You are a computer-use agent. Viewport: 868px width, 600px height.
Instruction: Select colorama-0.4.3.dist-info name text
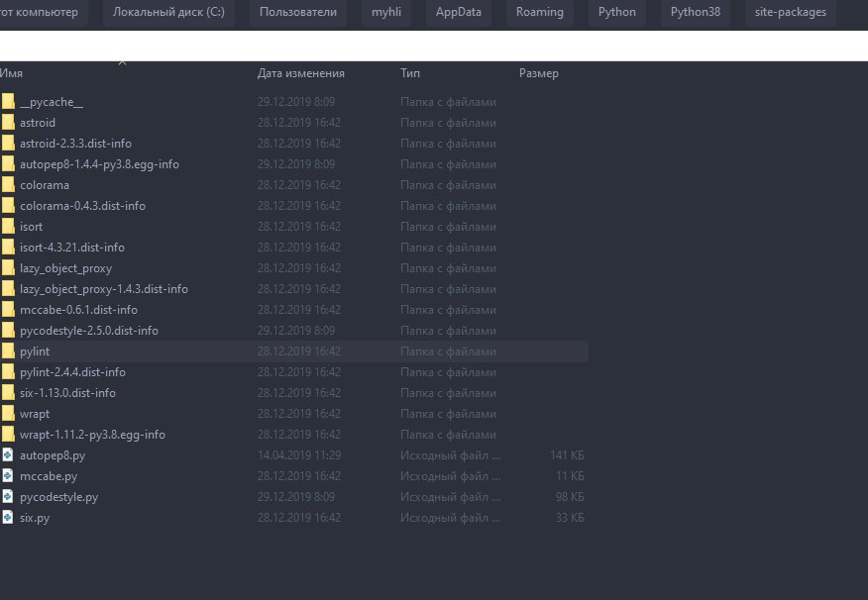[82, 206]
